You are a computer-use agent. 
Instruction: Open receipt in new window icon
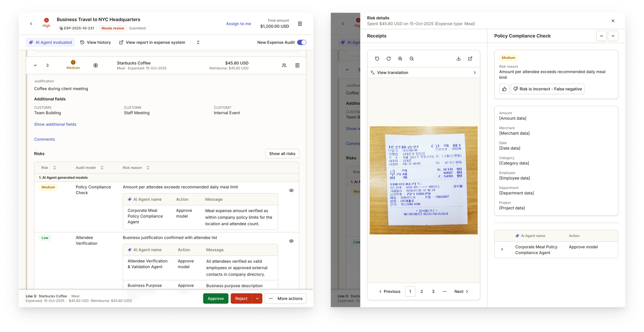470,59
